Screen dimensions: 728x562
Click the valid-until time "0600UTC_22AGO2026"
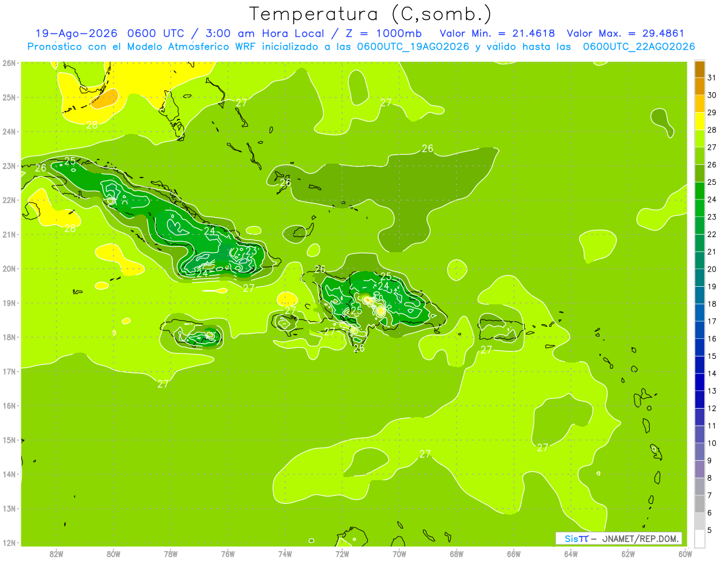coord(639,47)
